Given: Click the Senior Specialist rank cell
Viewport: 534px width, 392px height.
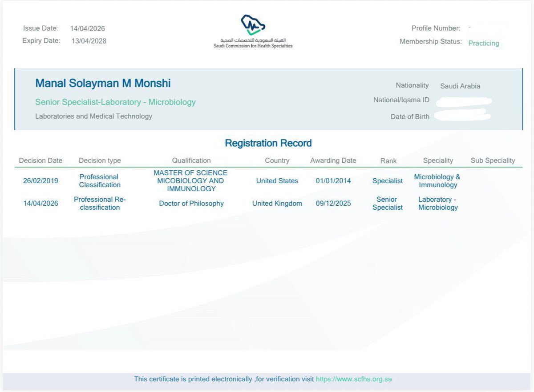Looking at the screenshot, I should (x=388, y=204).
